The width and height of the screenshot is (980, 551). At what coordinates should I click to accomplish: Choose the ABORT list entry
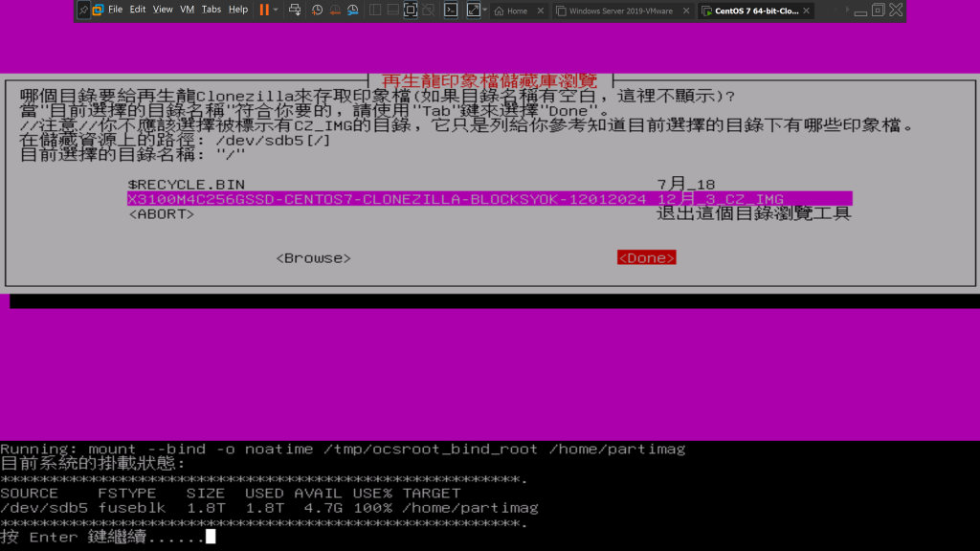click(x=161, y=214)
